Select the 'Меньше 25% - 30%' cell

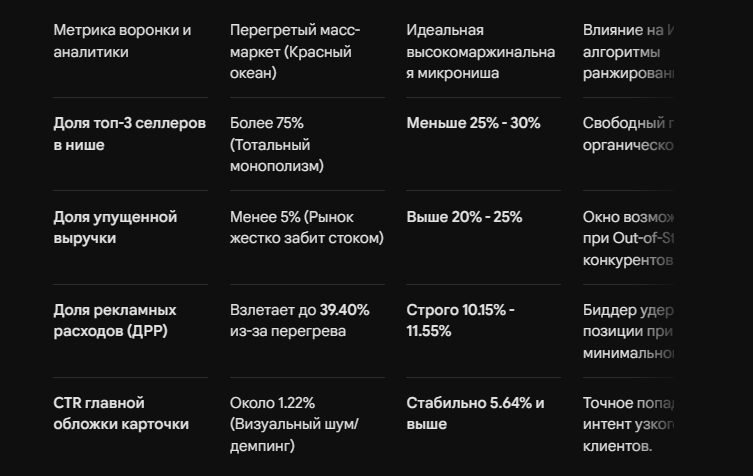coord(473,123)
